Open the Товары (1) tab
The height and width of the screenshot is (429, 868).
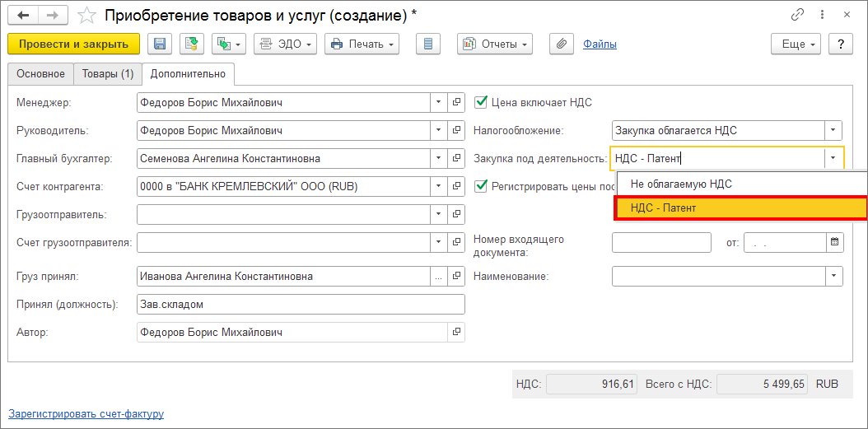(108, 74)
